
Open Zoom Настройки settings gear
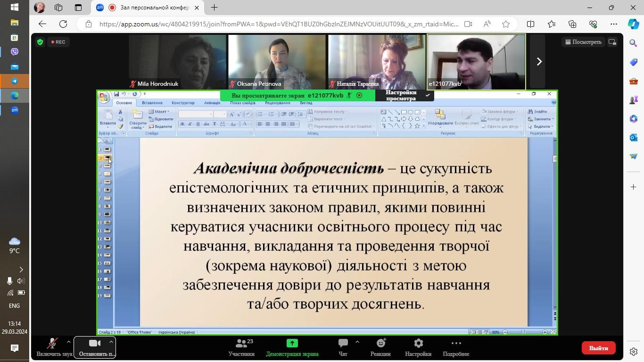418,348
